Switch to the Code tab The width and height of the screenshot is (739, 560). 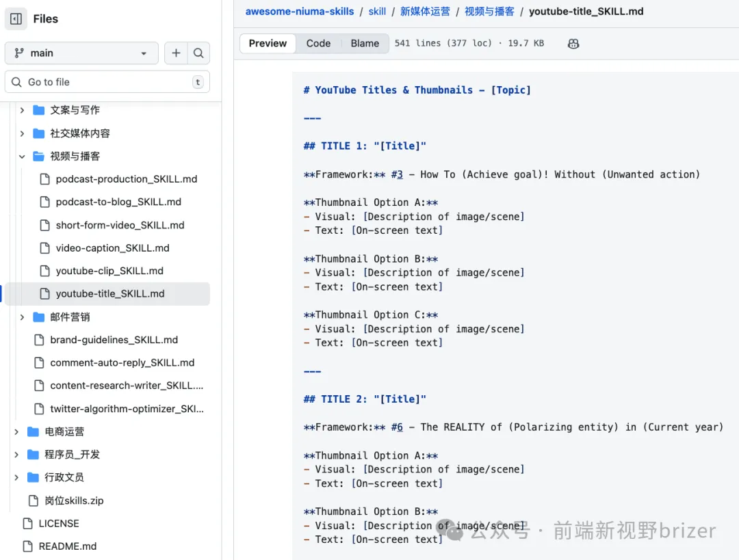coord(318,43)
